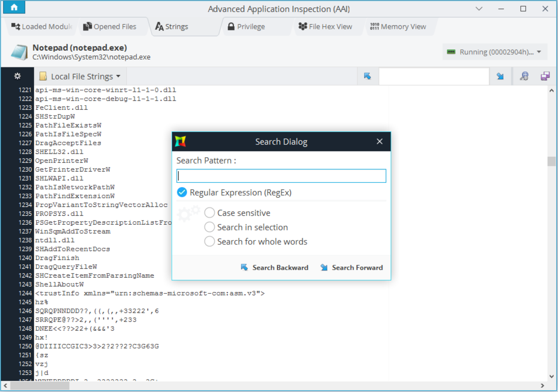The width and height of the screenshot is (558, 392).
Task: Select the string 'DragQueryFileW'
Action: pos(66,266)
